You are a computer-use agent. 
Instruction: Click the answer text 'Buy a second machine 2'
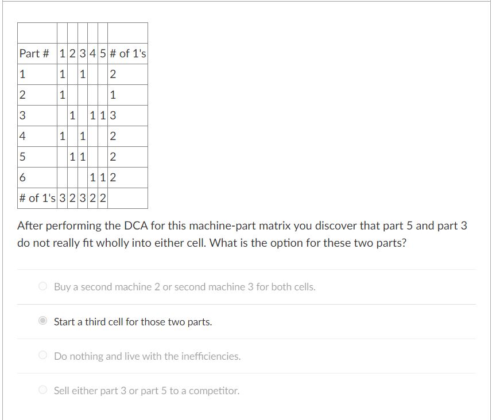(x=184, y=287)
